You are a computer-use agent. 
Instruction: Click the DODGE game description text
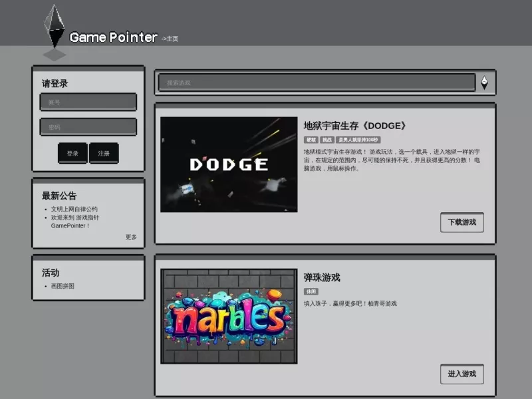click(x=392, y=160)
